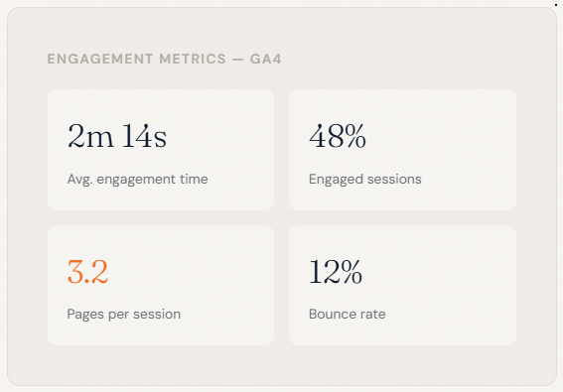This screenshot has height=392, width=563.
Task: Select the Avg. engagement time card
Action: click(161, 150)
